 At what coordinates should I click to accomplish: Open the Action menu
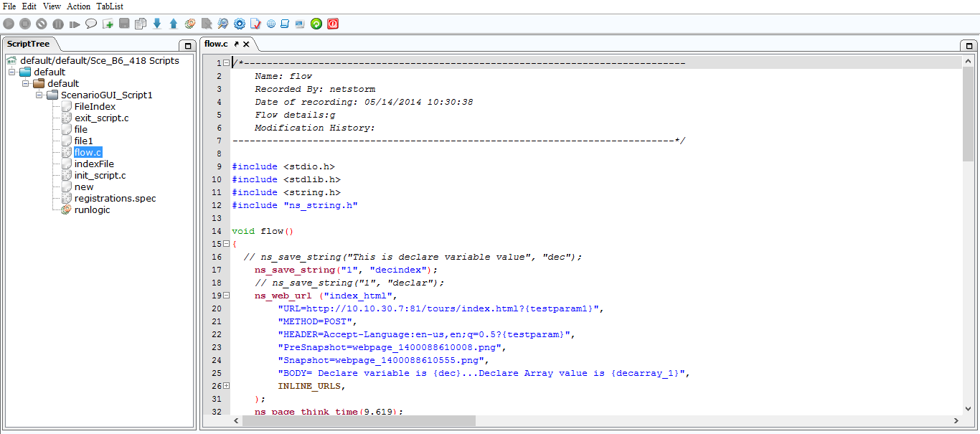point(79,6)
